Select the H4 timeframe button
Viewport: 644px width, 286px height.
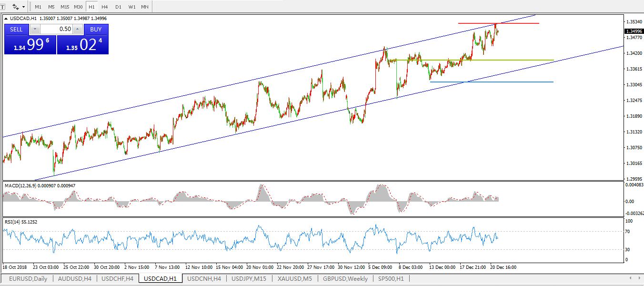click(x=105, y=7)
